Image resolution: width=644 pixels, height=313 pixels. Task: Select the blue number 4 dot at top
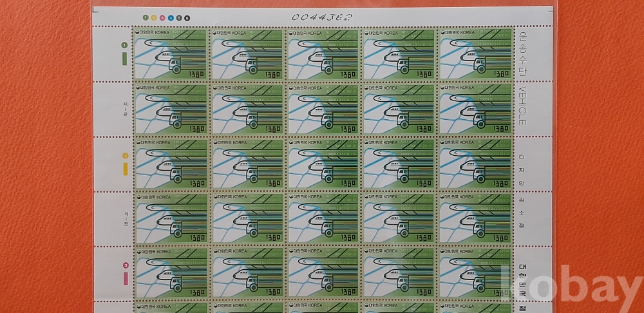(x=171, y=17)
